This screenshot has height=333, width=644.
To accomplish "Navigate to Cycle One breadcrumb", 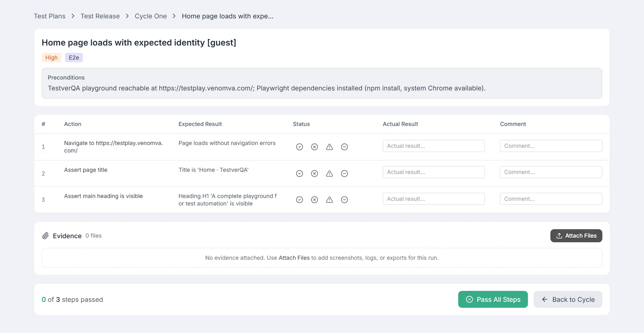I will coord(151,16).
